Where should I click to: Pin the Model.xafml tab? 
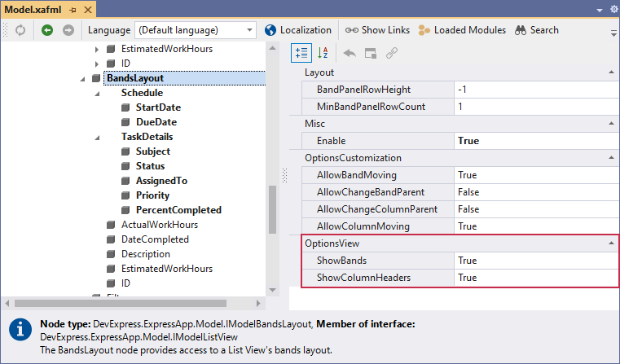tap(73, 11)
